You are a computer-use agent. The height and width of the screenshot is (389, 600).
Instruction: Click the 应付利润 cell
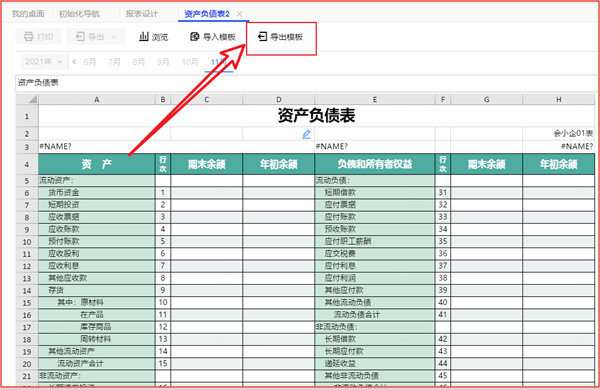(375, 278)
